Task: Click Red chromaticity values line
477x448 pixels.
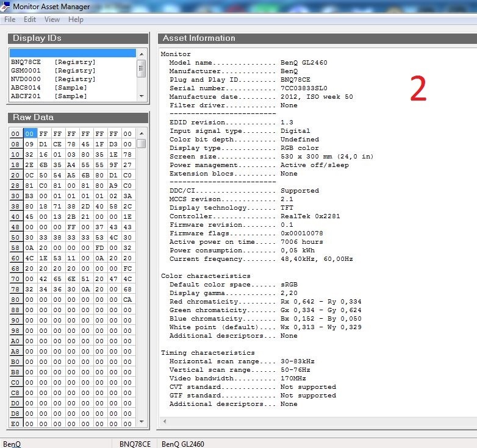Action: pos(321,302)
